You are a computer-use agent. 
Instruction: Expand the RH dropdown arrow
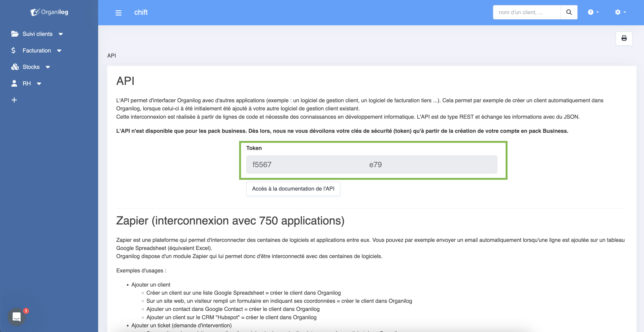point(39,84)
